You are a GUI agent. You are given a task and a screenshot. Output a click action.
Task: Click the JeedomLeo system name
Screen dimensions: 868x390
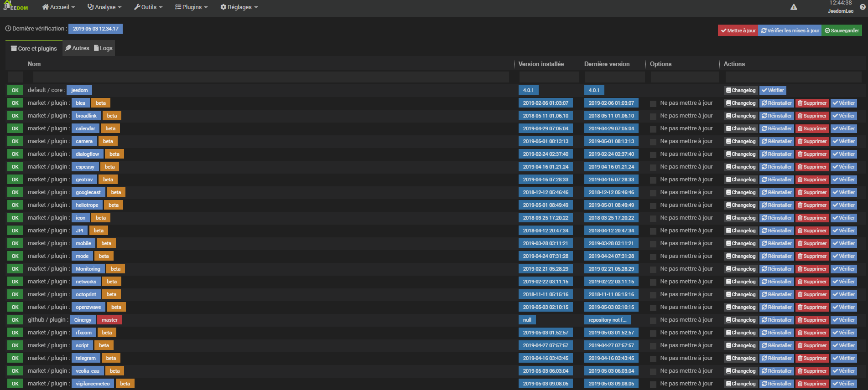pyautogui.click(x=841, y=11)
